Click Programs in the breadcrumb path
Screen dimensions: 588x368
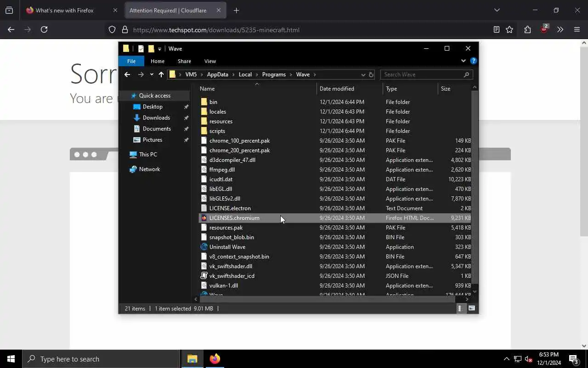coord(274,75)
